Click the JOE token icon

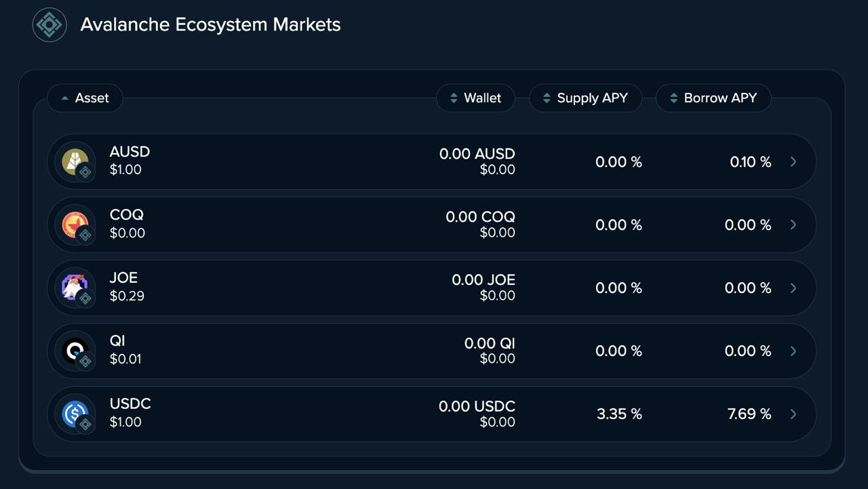tap(75, 288)
